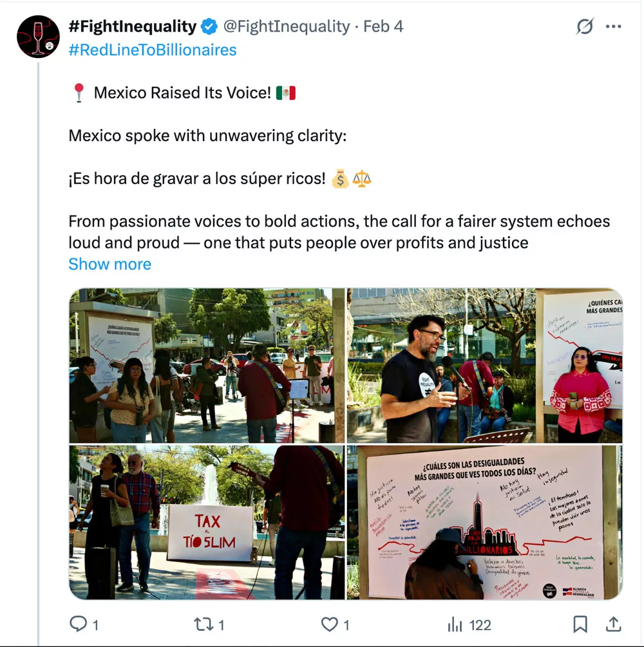Viewport: 644px width, 647px height.
Task: Open the #RedLineToBillionaires hashtag
Action: (153, 50)
